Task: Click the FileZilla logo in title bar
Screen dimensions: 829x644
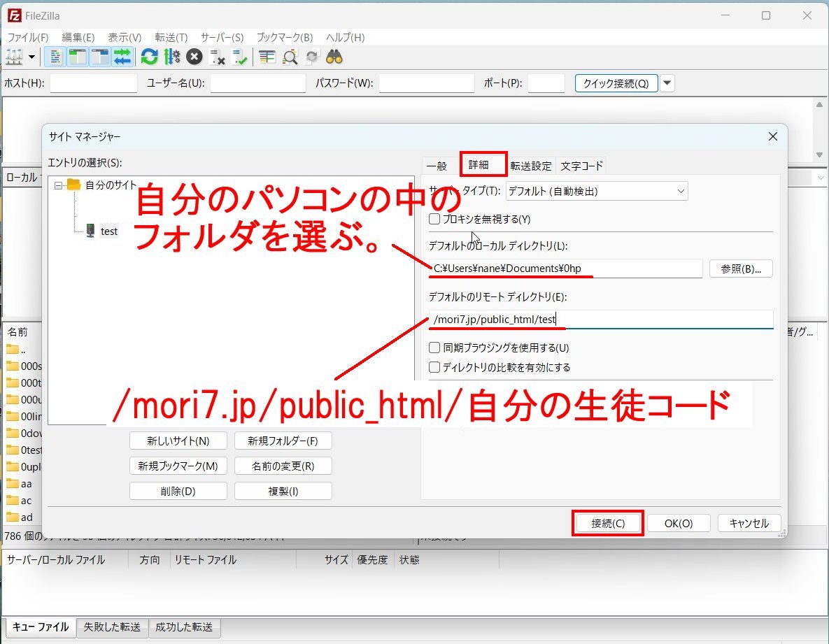Action: (14, 15)
